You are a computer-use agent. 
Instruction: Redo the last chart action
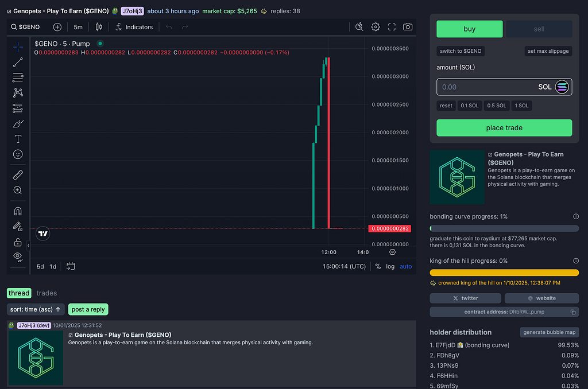pyautogui.click(x=185, y=27)
